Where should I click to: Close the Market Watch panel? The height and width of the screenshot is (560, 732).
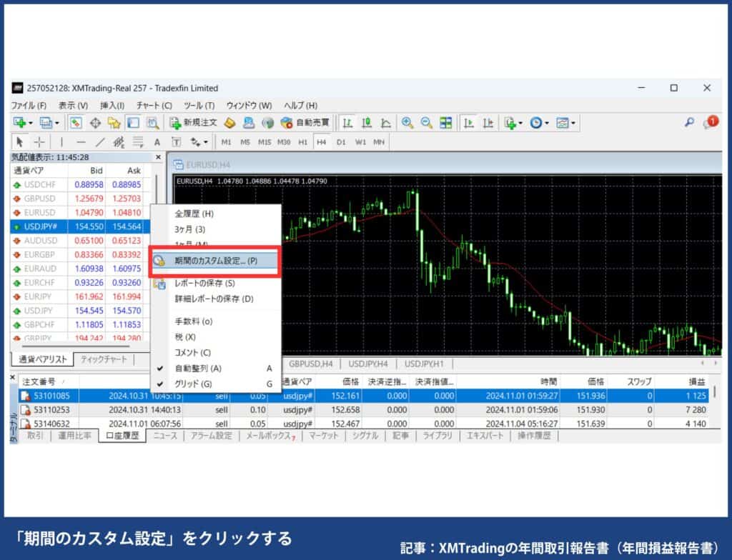[x=158, y=157]
